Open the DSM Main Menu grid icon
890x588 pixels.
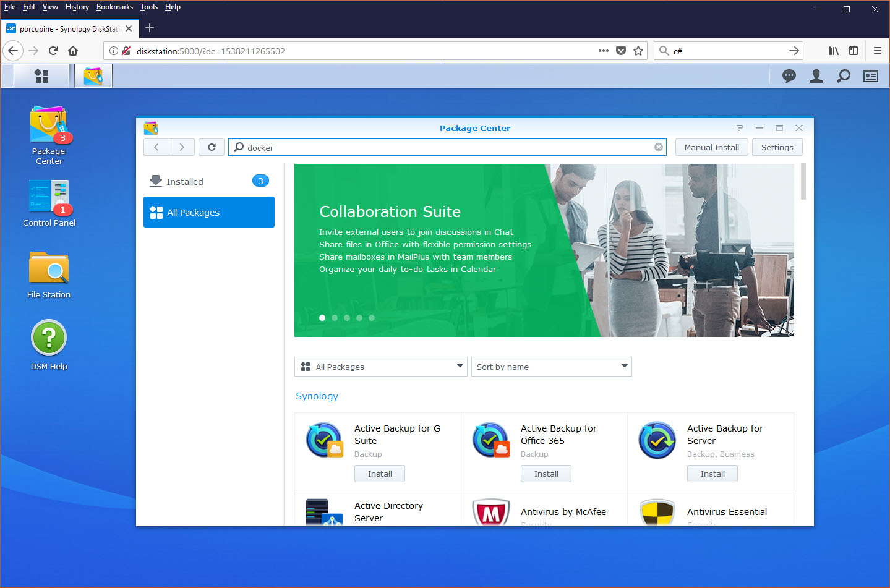pyautogui.click(x=41, y=76)
